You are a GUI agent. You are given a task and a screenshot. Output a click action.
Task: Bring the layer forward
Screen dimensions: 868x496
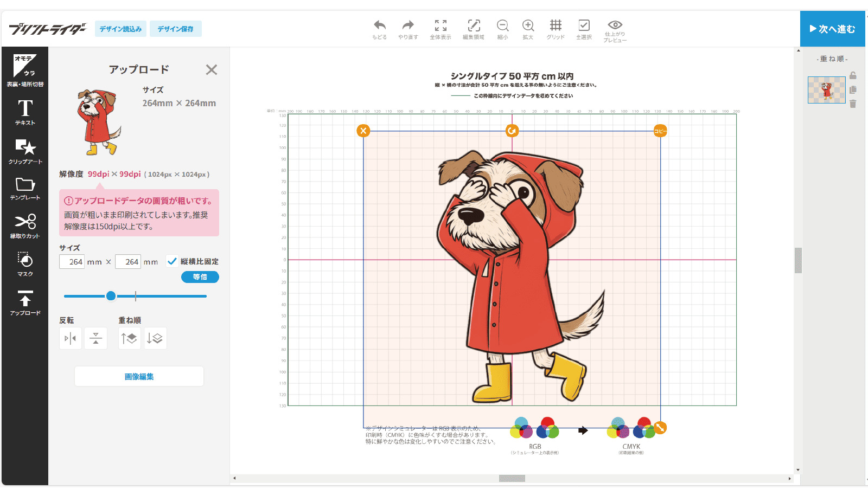click(130, 338)
